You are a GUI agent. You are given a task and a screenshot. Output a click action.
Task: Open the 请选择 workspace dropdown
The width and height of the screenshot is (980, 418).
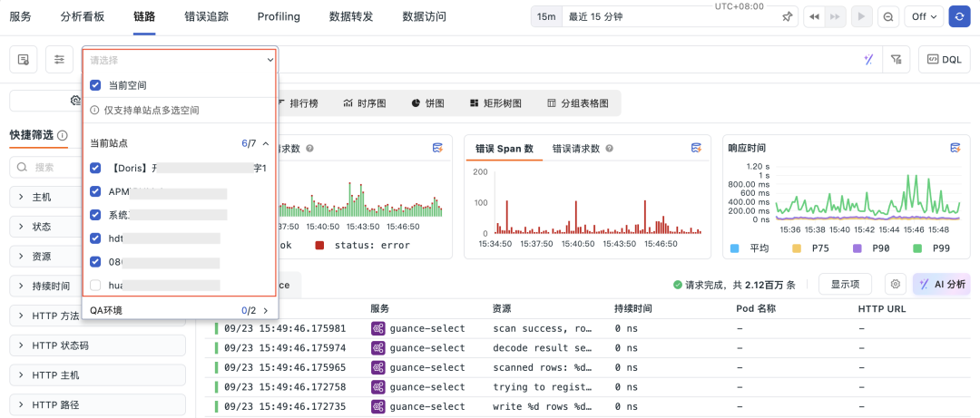coord(181,60)
